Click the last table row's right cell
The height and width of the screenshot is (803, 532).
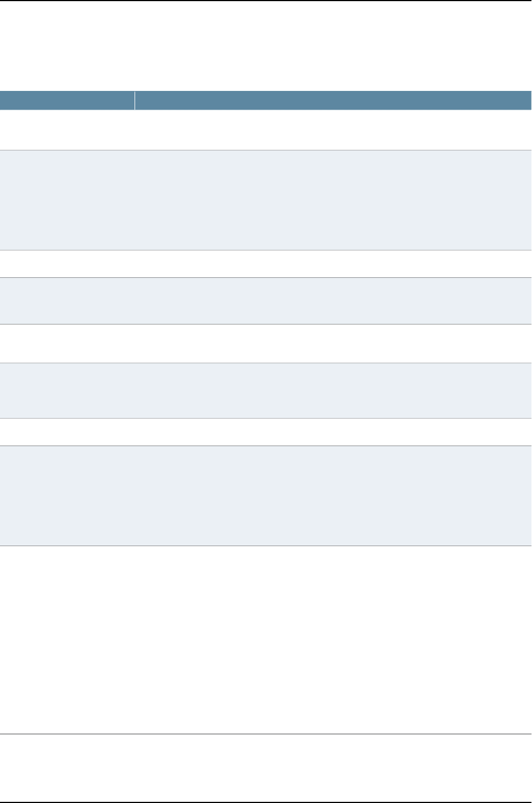[333, 768]
